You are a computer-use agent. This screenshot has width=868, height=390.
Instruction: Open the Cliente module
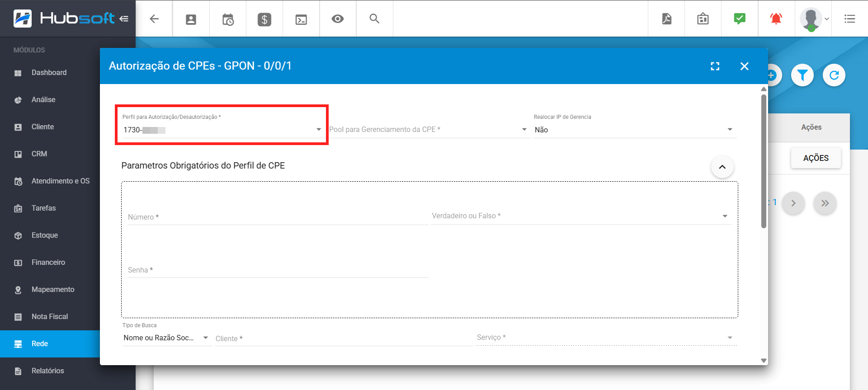click(50, 127)
